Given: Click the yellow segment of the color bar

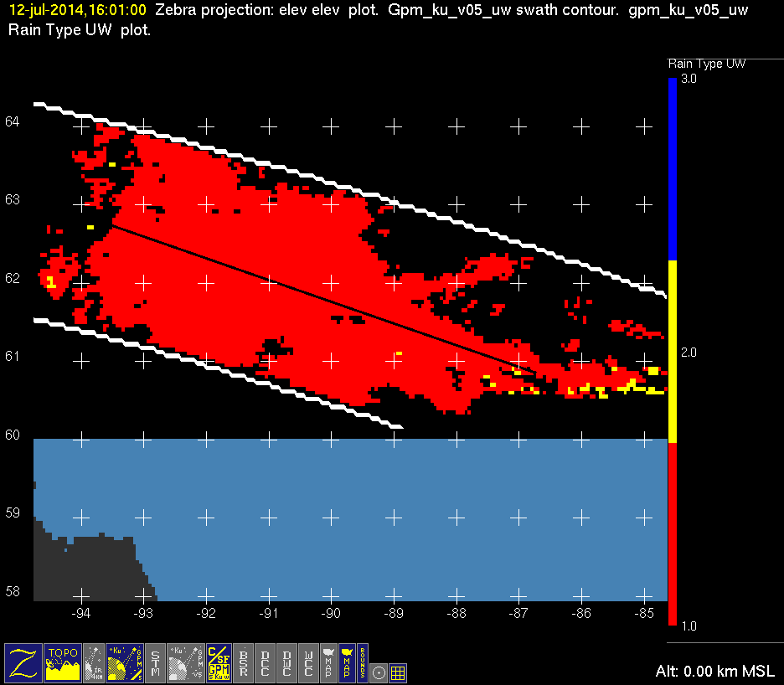Looking at the screenshot, I should (672, 350).
